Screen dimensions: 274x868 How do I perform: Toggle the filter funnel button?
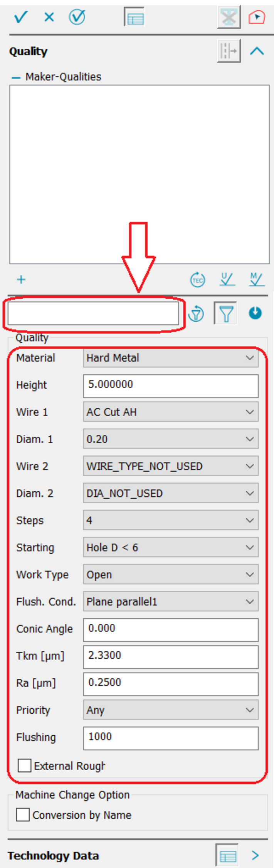point(226,314)
